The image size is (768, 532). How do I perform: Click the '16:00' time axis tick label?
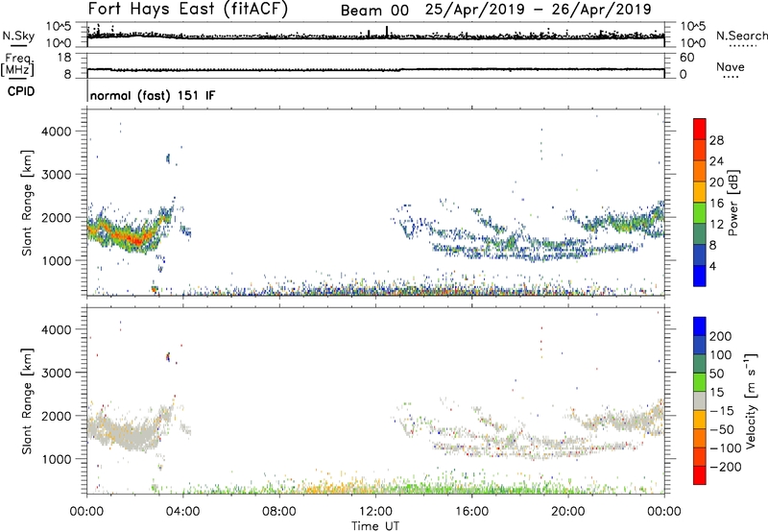pos(471,512)
